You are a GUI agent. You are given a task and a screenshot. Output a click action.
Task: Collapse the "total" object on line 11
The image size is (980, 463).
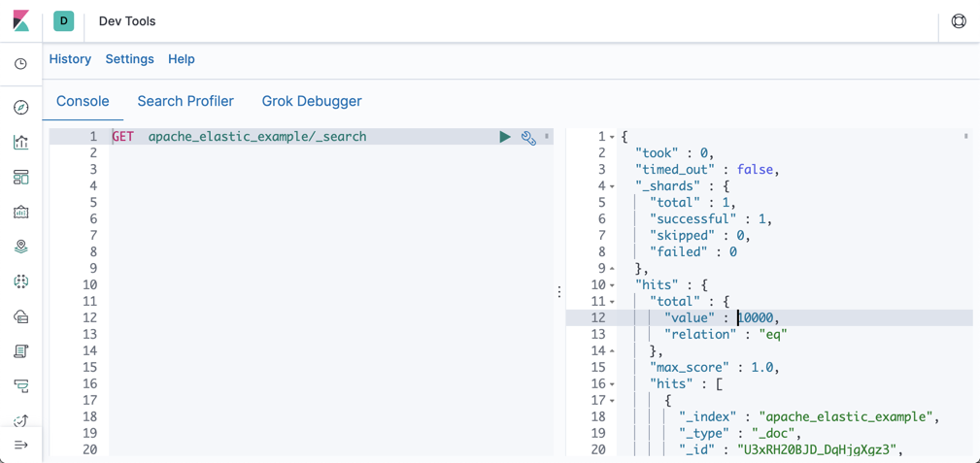pyautogui.click(x=612, y=302)
